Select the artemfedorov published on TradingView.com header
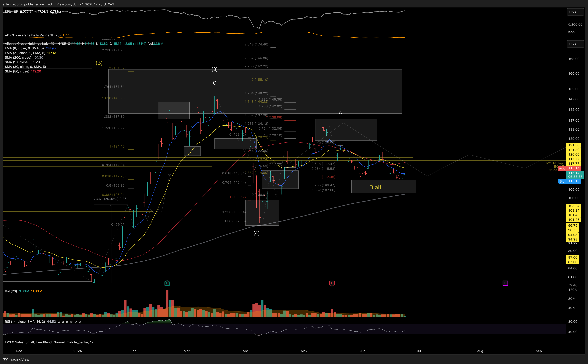Image resolution: width=588 pixels, height=364 pixels. 59,4
